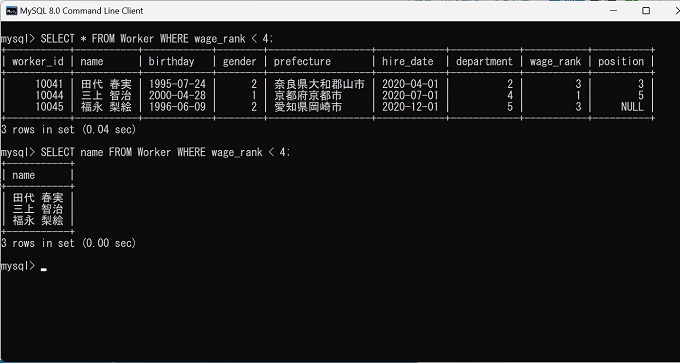Minimize the MySQL Command Line Client window
The height and width of the screenshot is (363, 680).
click(x=613, y=10)
